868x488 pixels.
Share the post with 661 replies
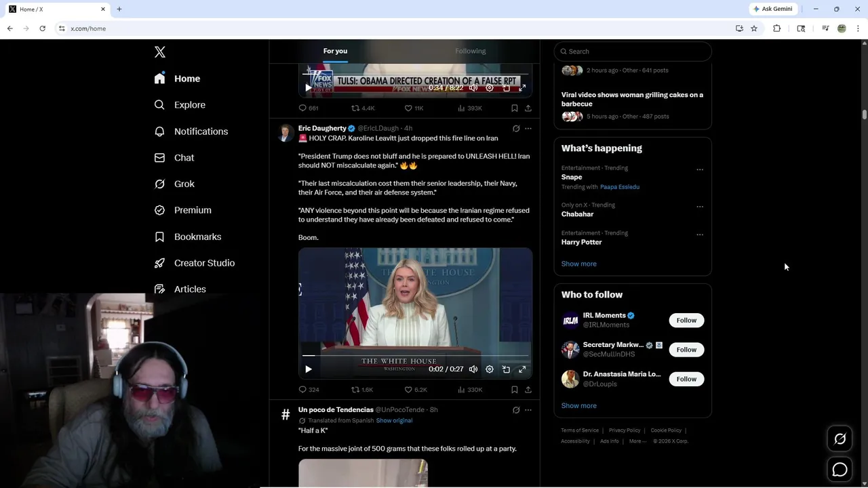[528, 108]
